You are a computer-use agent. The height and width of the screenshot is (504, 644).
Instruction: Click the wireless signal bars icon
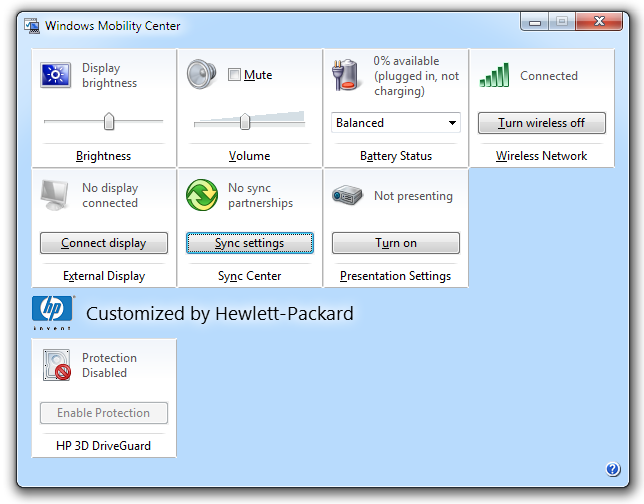(494, 75)
